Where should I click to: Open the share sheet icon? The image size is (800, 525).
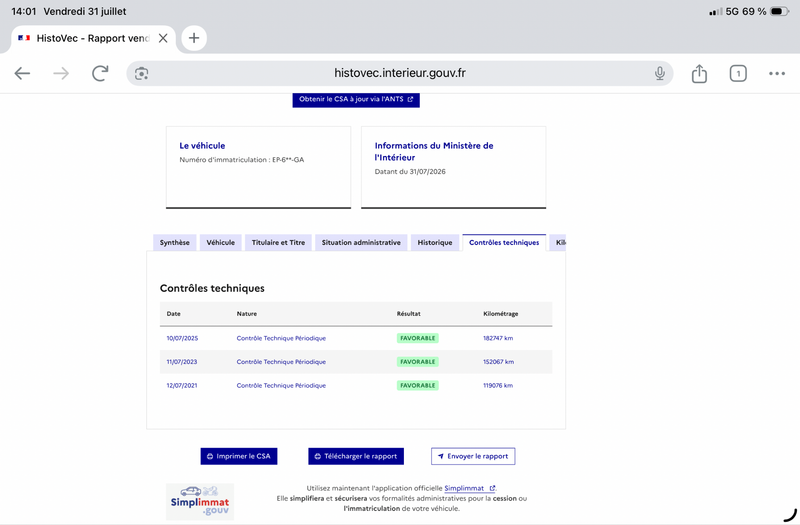699,73
